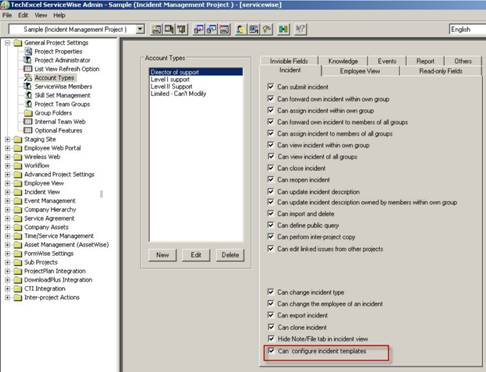Viewport: 486px width, 372px height.
Task: Switch to the Employee View tab
Action: (360, 71)
